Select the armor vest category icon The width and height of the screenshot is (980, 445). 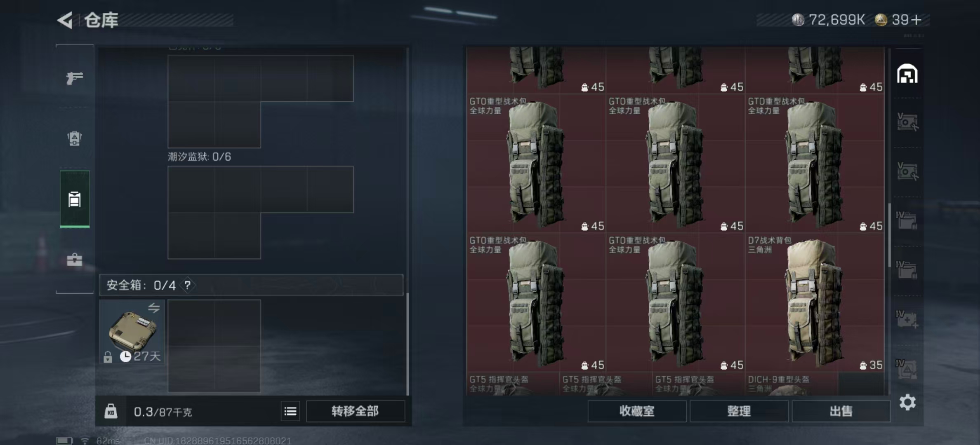75,138
